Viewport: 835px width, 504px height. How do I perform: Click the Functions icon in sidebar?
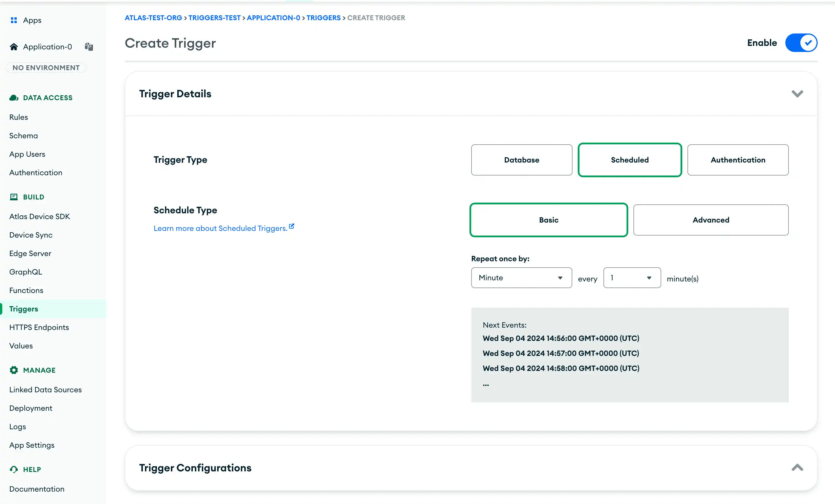[x=26, y=290]
